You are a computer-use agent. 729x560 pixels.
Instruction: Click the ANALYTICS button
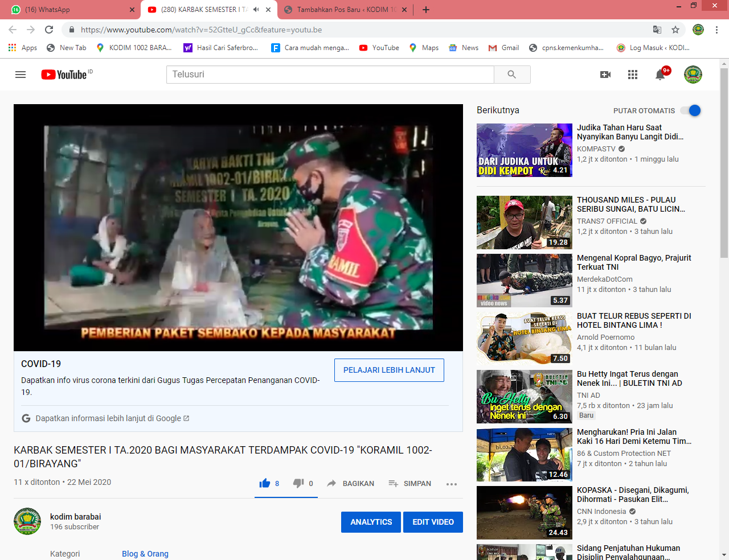point(371,522)
